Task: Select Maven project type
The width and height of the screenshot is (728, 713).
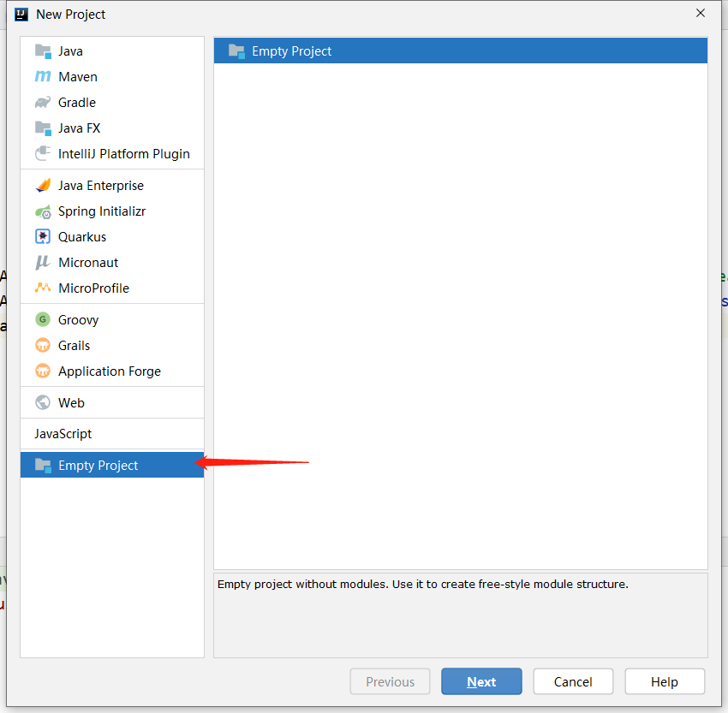Action: [x=112, y=76]
